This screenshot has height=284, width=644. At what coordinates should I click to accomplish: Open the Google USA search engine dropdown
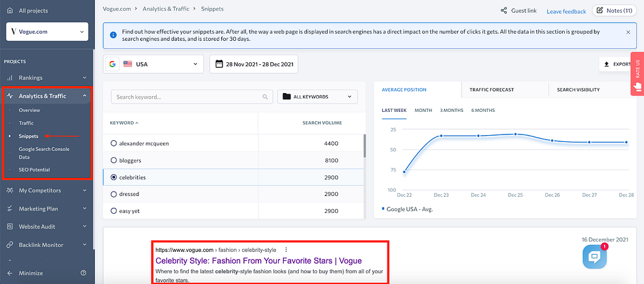[x=153, y=63]
